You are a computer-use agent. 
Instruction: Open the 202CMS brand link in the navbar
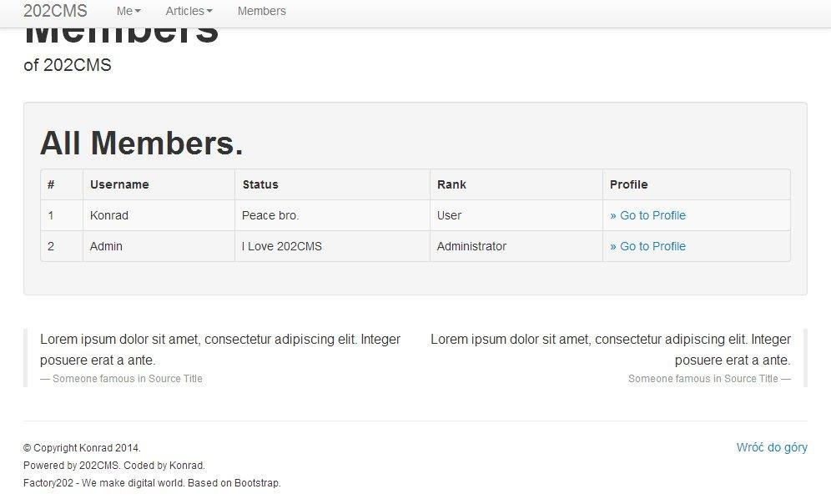click(56, 11)
